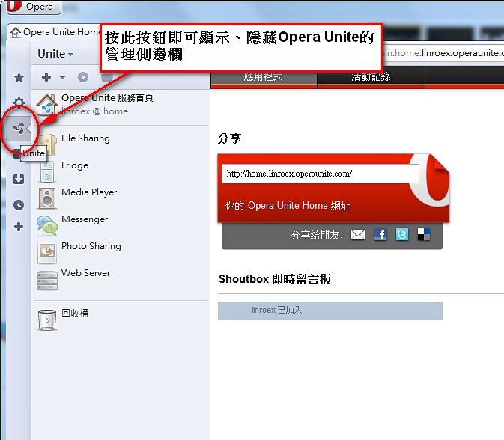The height and width of the screenshot is (440, 504).
Task: Open the 回收桶 trash entry
Action: pyautogui.click(x=121, y=318)
